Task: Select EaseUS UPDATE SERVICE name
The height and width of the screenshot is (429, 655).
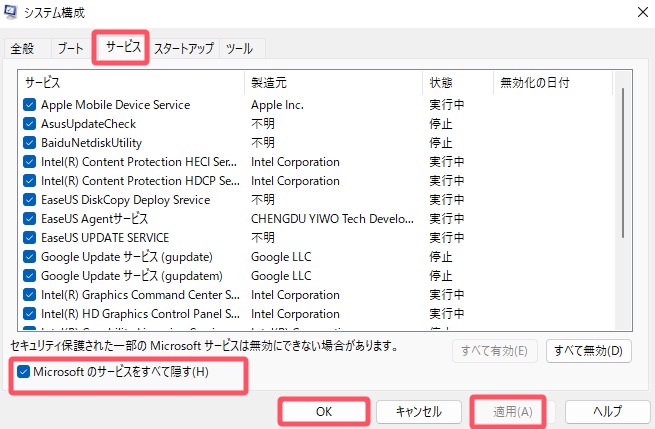Action: click(105, 238)
